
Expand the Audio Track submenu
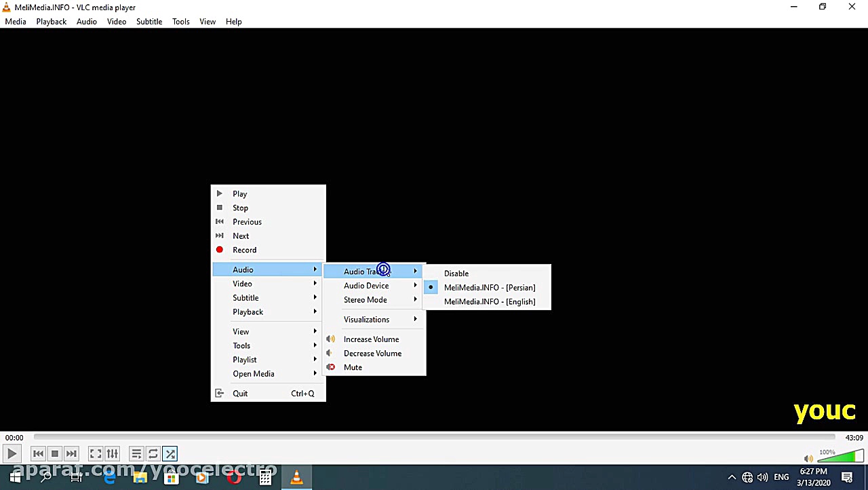tap(374, 271)
